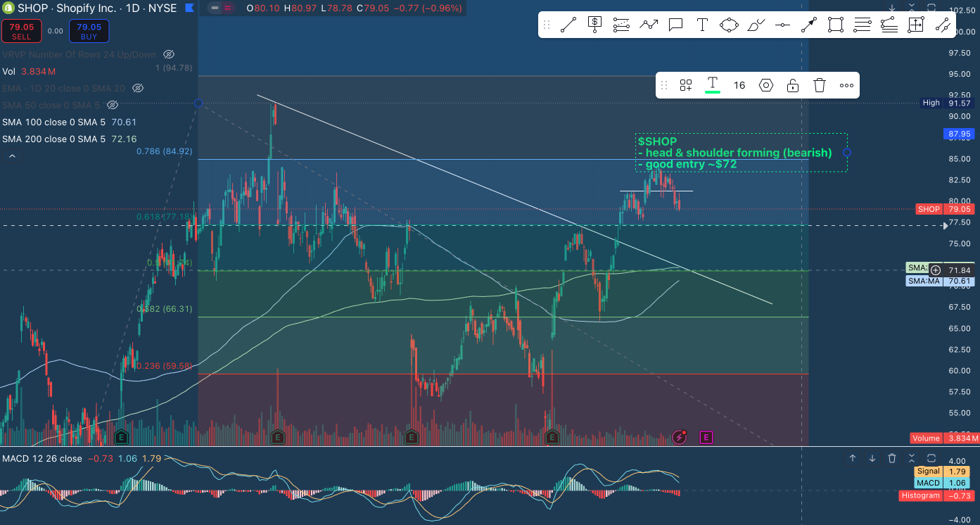Screen dimensions: 980x525
Task: Select the Trend Line drawing tool
Action: pos(568,25)
